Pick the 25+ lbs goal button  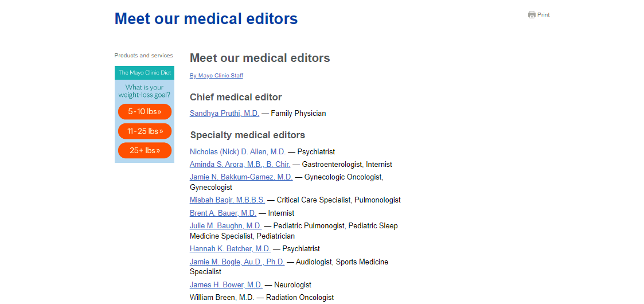[x=145, y=150]
